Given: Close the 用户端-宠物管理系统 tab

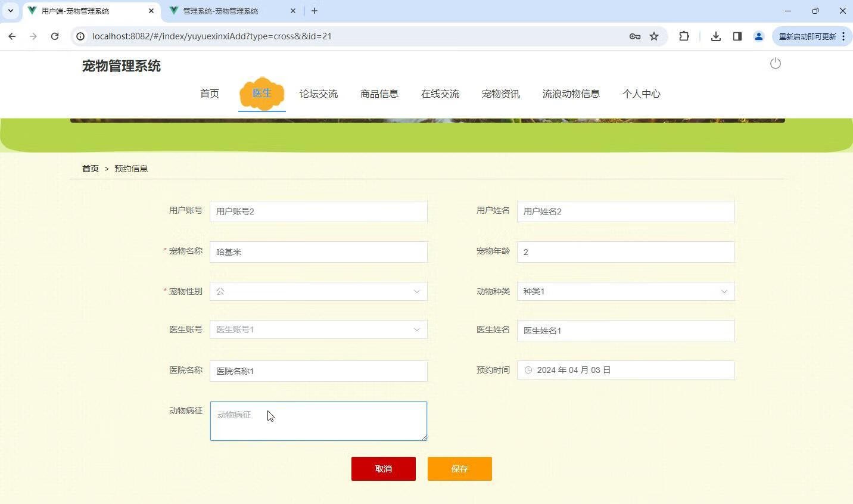Looking at the screenshot, I should (x=151, y=11).
